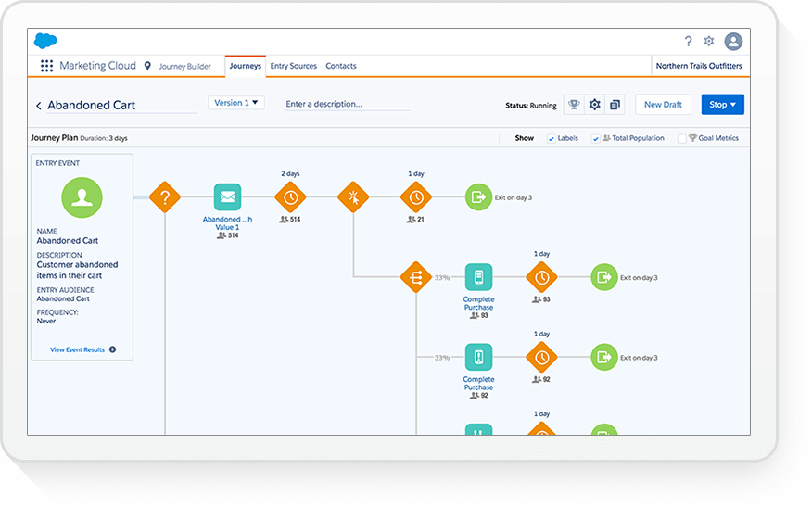The height and width of the screenshot is (507, 812).
Task: Click the engagement split cursor node
Action: pos(353,197)
